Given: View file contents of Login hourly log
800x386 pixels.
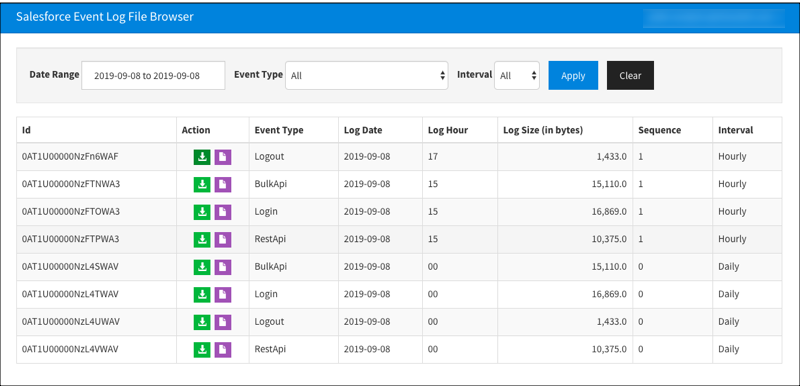Looking at the screenshot, I should [x=223, y=212].
